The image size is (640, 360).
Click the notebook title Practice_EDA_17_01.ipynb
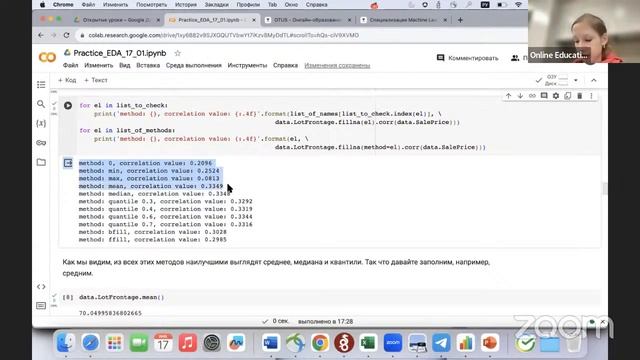pos(120,53)
